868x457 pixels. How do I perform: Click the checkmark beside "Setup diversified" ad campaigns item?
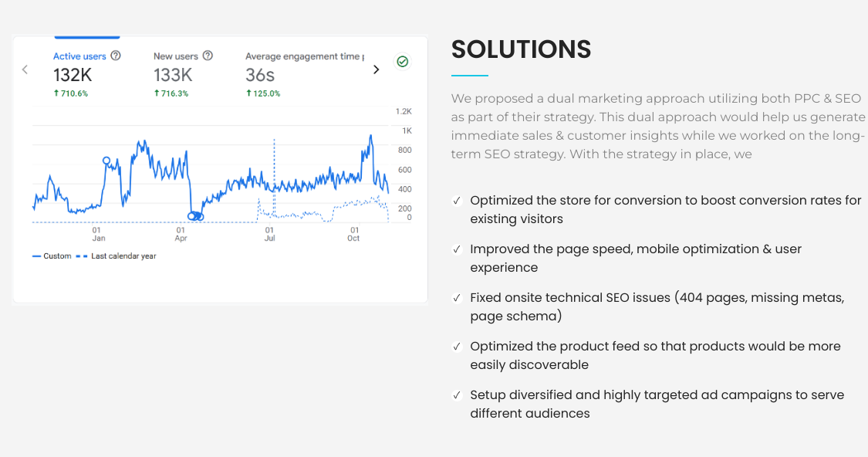[457, 395]
